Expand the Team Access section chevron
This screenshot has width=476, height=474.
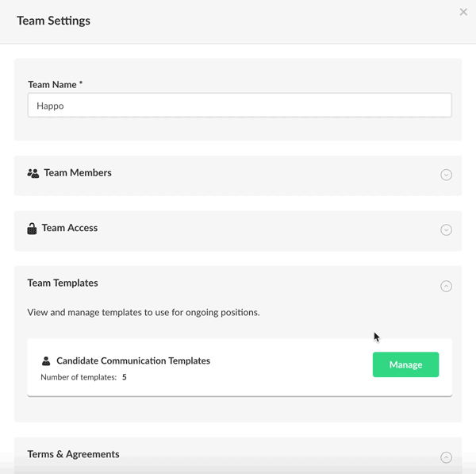click(x=446, y=230)
